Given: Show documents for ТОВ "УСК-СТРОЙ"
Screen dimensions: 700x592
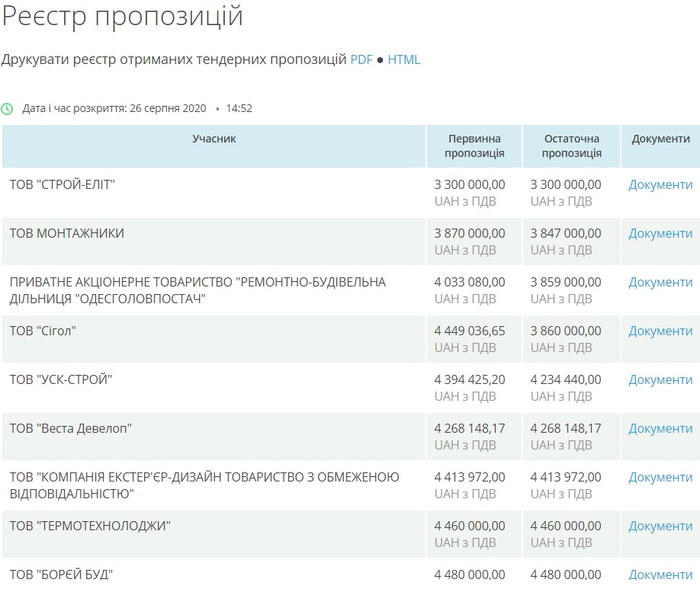Looking at the screenshot, I should [x=660, y=379].
